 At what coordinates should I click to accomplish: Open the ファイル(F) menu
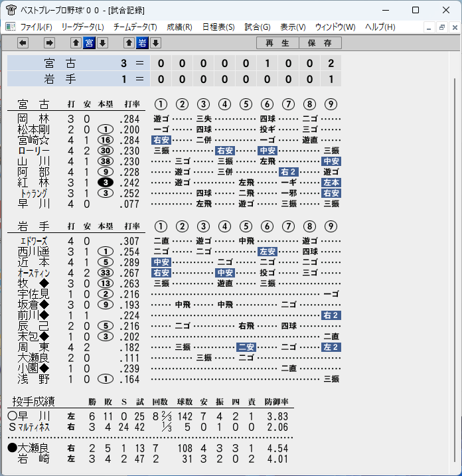pos(36,27)
